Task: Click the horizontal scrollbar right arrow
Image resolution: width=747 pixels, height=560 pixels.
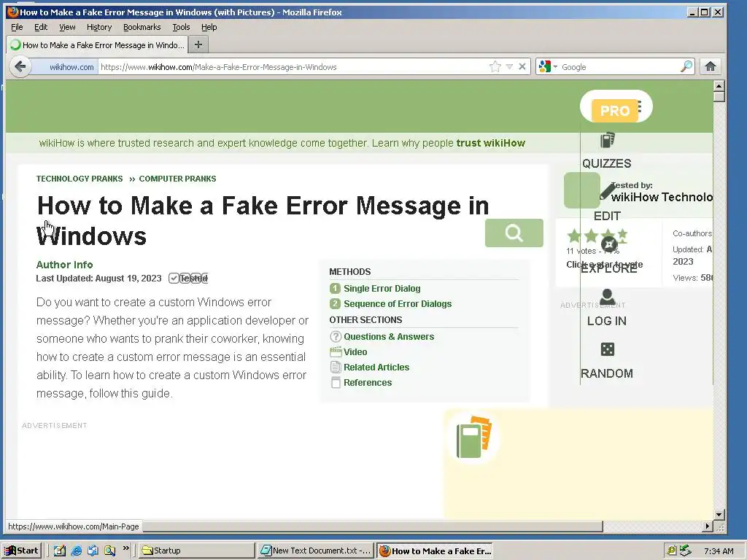Action: 708,526
